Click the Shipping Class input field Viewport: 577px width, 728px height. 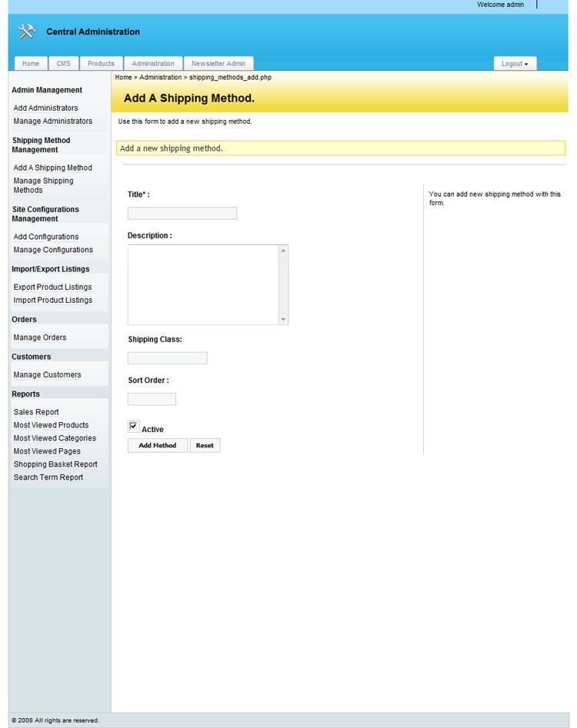(x=167, y=358)
